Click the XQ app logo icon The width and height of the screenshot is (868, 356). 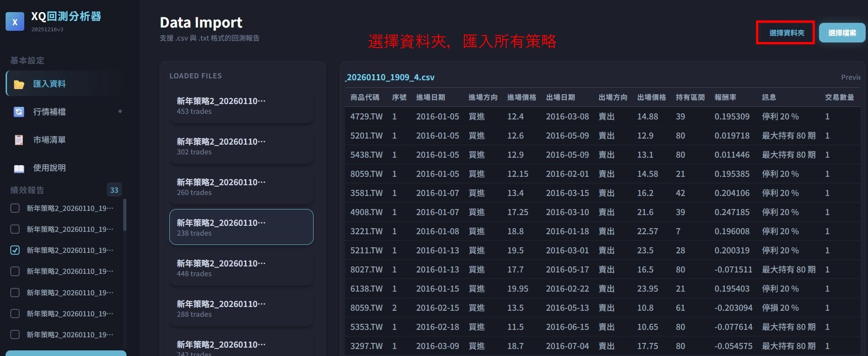pyautogui.click(x=15, y=22)
